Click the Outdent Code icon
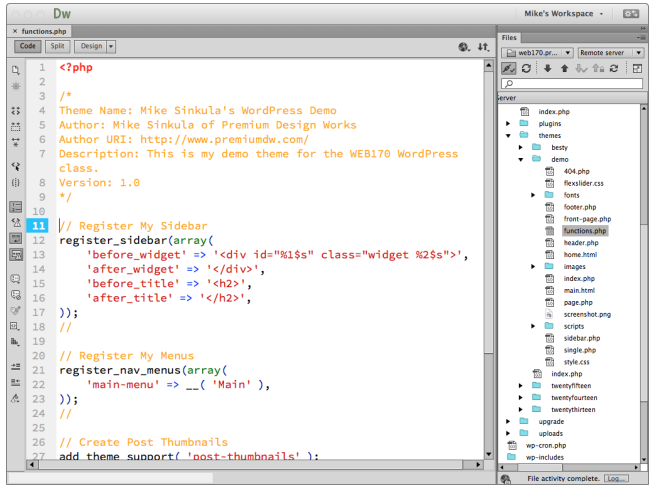The height and width of the screenshot is (491, 655). coord(15,382)
